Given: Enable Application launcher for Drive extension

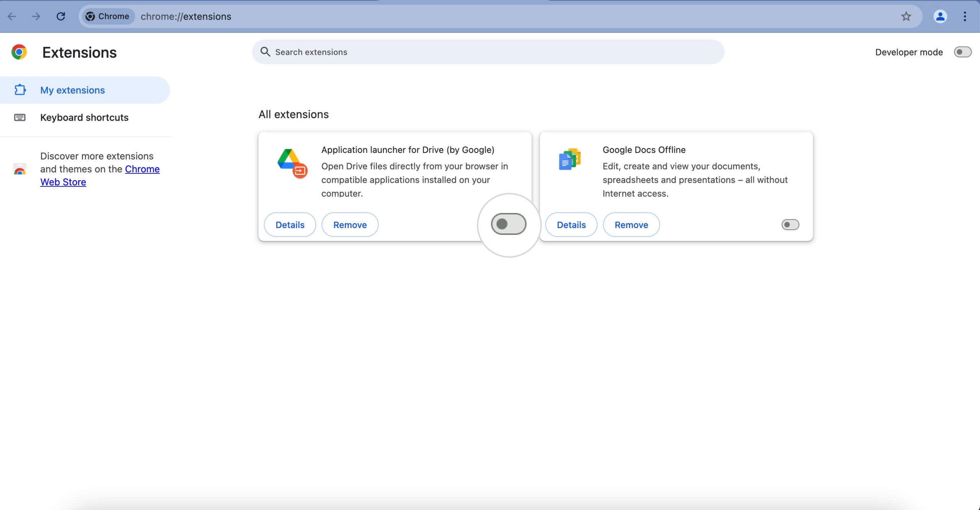Looking at the screenshot, I should 509,224.
